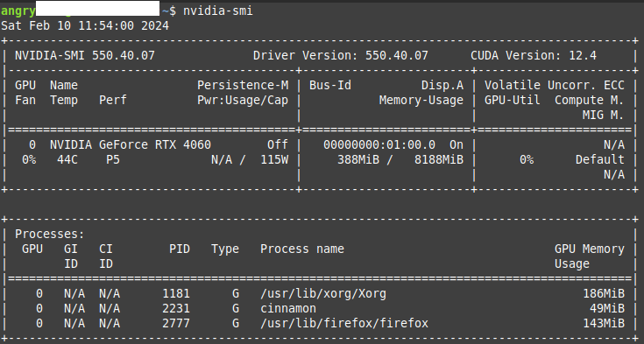The width and height of the screenshot is (644, 344).
Task: Click the Type column header
Action: [225, 249]
